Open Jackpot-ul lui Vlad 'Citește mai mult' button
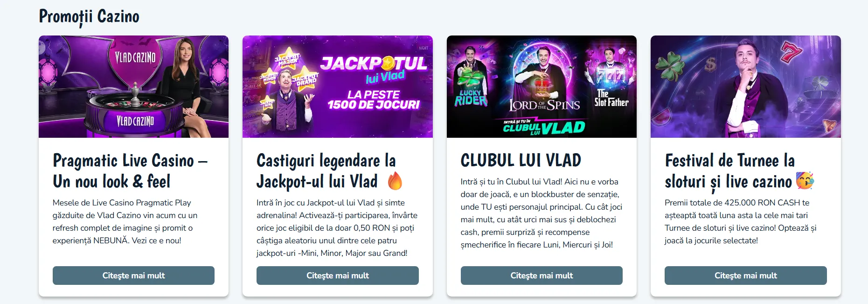Screen dimensions: 868x304 (x=338, y=276)
